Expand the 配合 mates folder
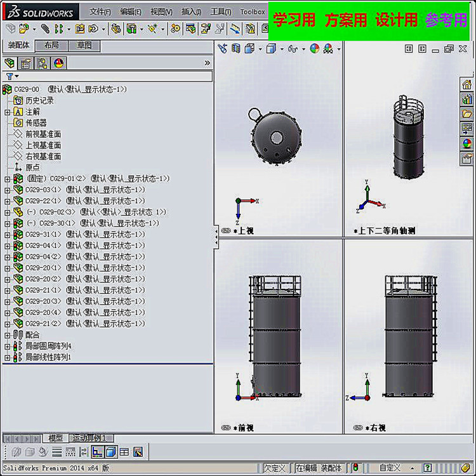The height and width of the screenshot is (476, 476). (7, 336)
